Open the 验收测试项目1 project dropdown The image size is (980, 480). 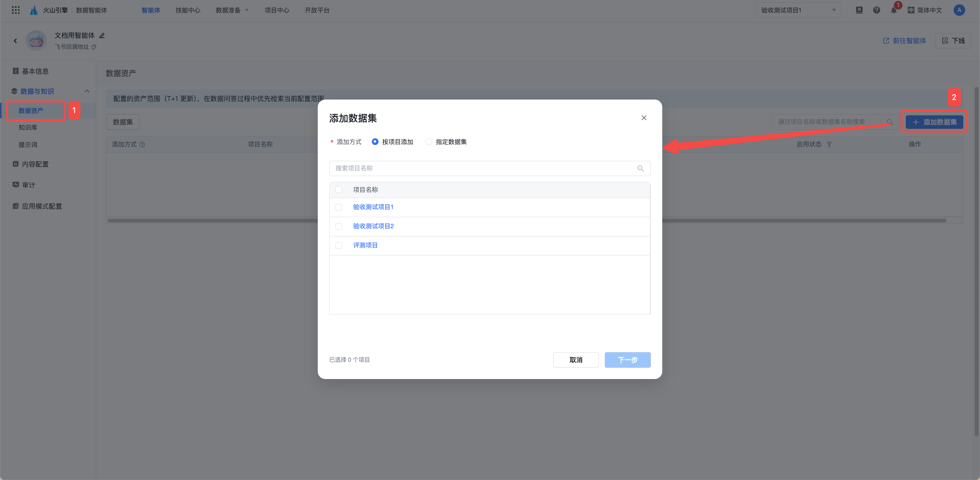798,10
